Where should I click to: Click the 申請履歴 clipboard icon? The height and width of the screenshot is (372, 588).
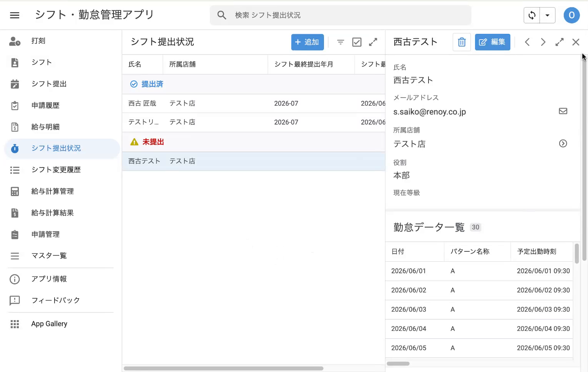(x=15, y=106)
